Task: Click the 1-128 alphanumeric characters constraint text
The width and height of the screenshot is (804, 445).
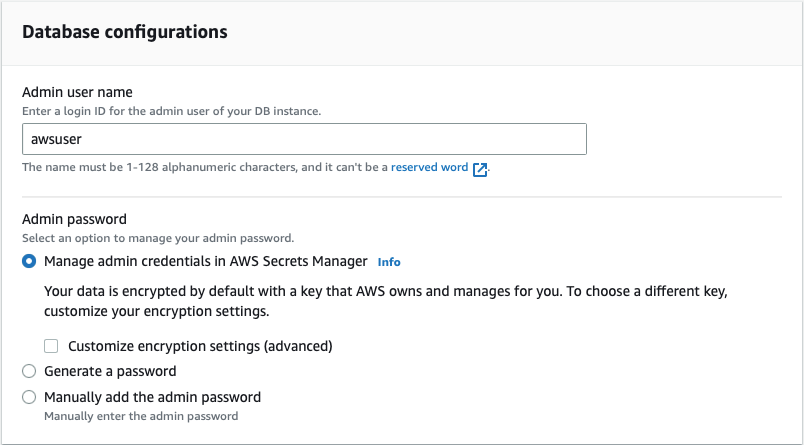Action: (x=205, y=168)
